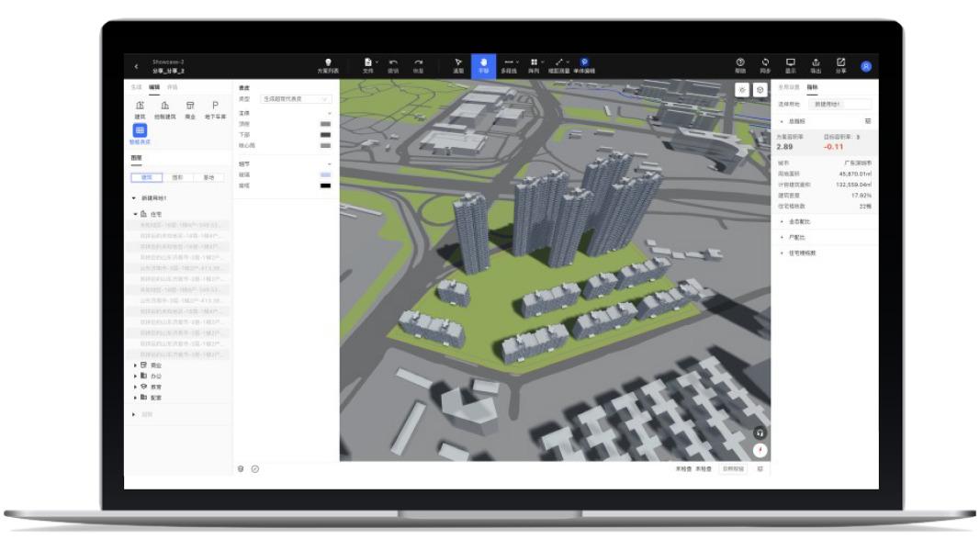Open the 类型 facade type dropdown
Image resolution: width=980 pixels, height=551 pixels.
(296, 98)
